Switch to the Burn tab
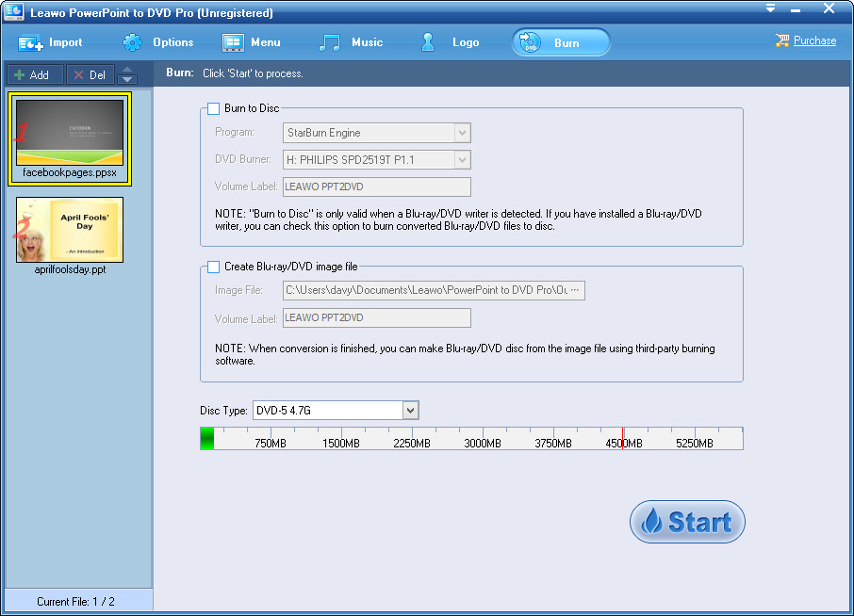The height and width of the screenshot is (616, 854). (x=561, y=42)
